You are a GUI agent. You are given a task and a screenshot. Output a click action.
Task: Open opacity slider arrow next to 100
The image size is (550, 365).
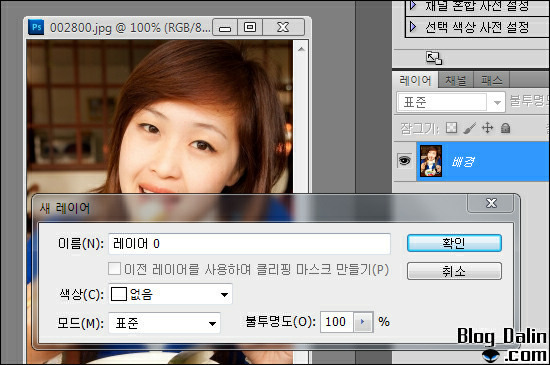click(x=363, y=322)
